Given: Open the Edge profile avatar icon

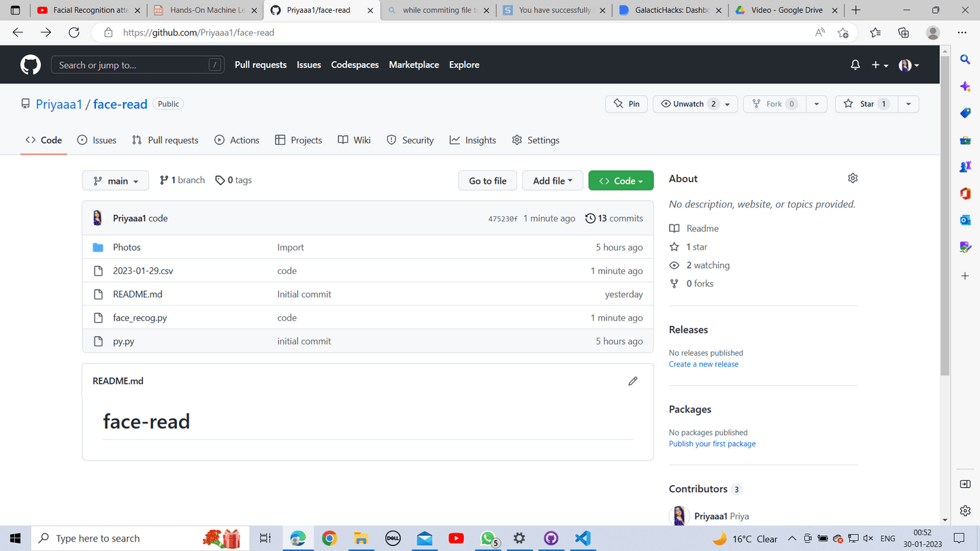Looking at the screenshot, I should click(933, 33).
